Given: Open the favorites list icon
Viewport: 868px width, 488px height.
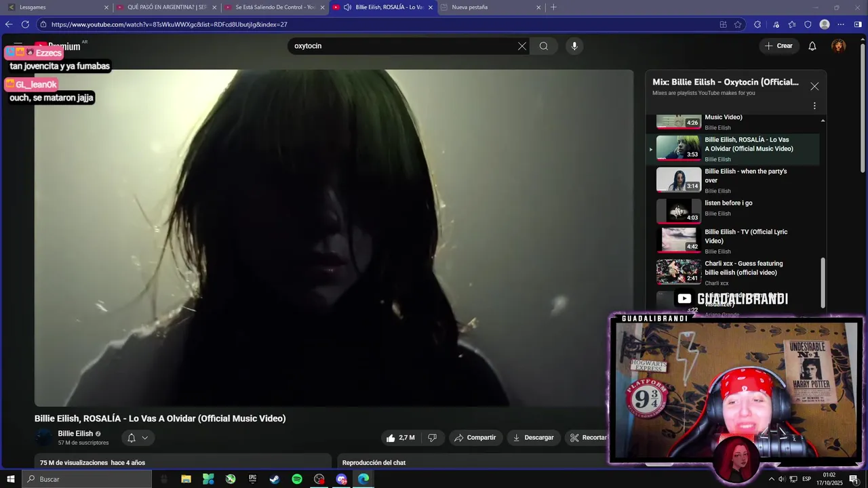Looking at the screenshot, I should [792, 24].
